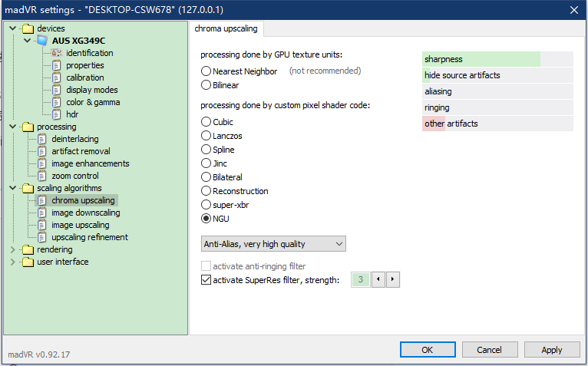Click the color & gamma page icon
This screenshot has height=366, width=588.
(x=56, y=102)
